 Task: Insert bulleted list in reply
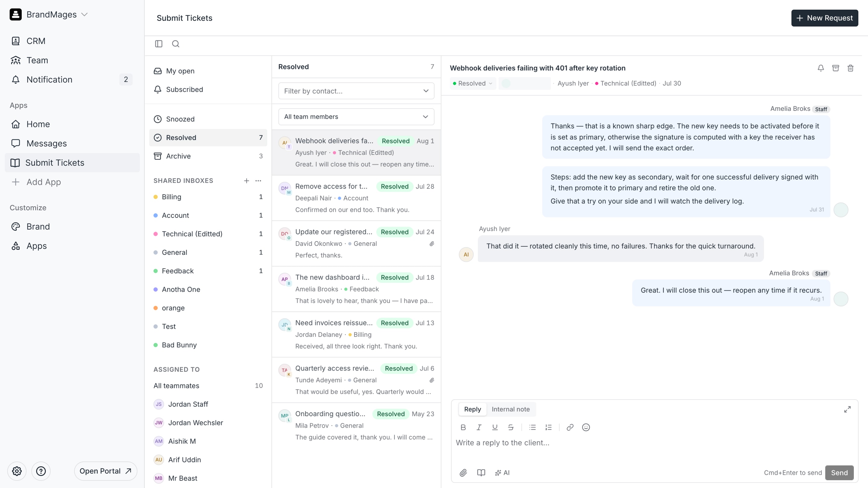[532, 427]
